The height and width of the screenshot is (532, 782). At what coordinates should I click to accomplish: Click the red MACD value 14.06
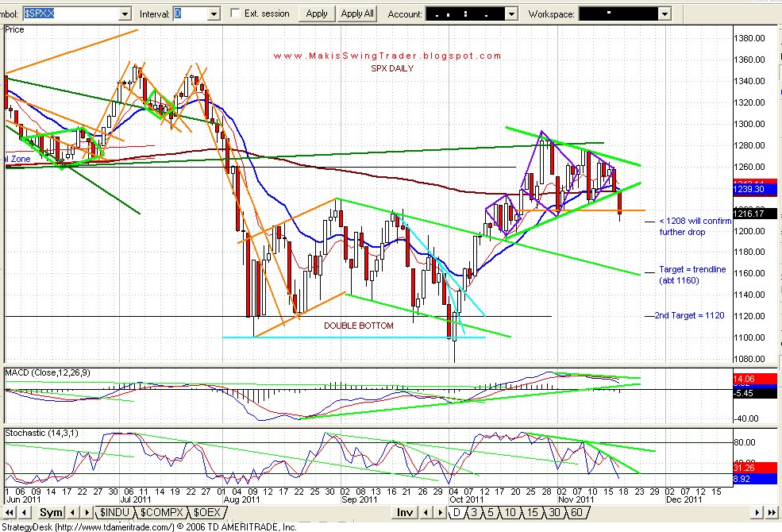pyautogui.click(x=755, y=379)
